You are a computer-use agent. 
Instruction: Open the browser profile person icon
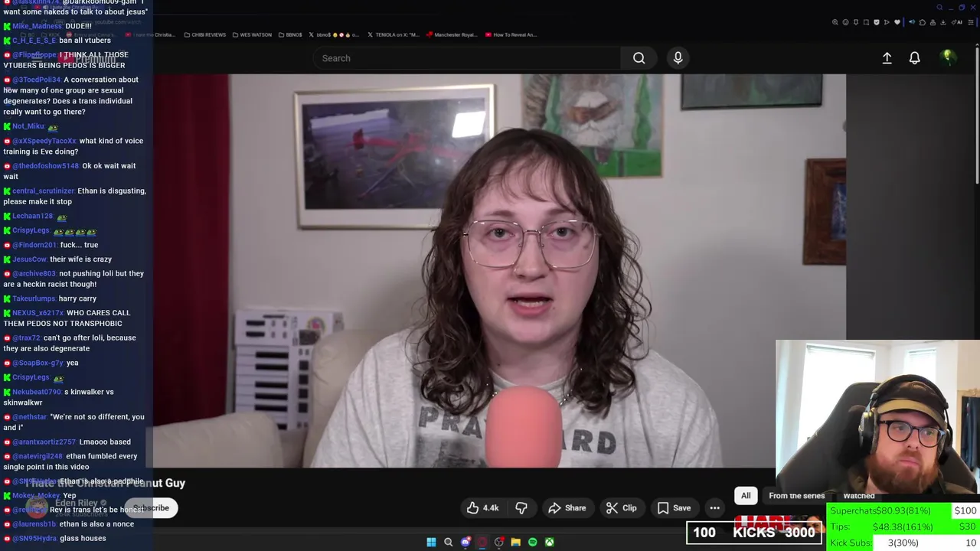[933, 22]
